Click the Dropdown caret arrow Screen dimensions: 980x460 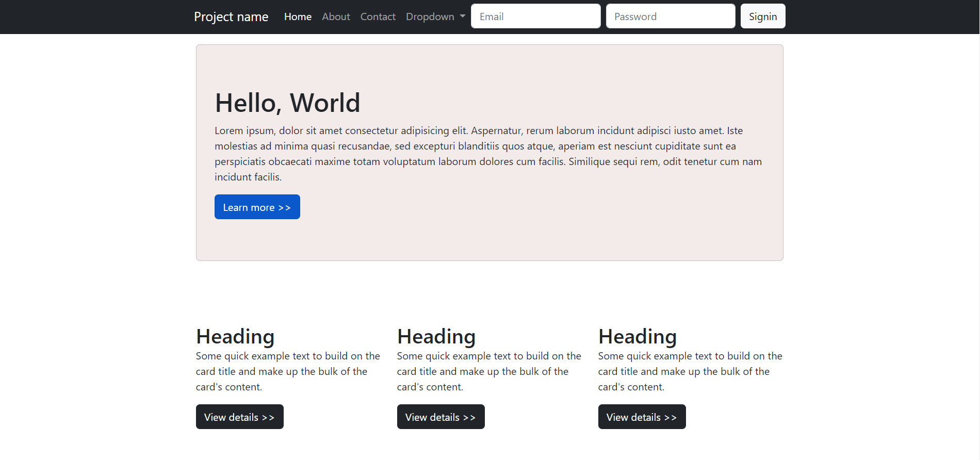coord(463,16)
